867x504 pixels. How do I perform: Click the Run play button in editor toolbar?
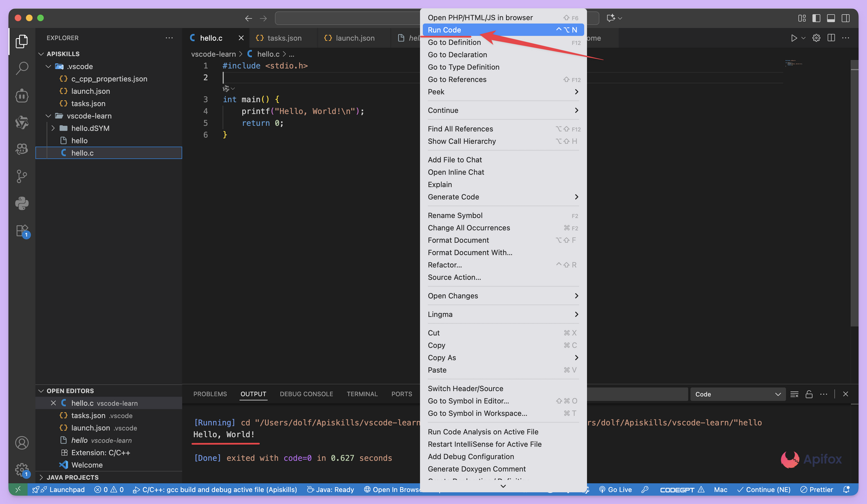[793, 38]
